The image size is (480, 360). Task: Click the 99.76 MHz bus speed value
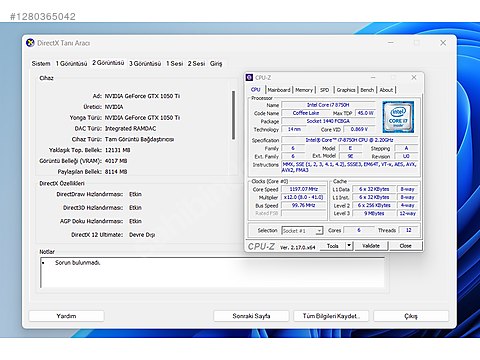304,205
